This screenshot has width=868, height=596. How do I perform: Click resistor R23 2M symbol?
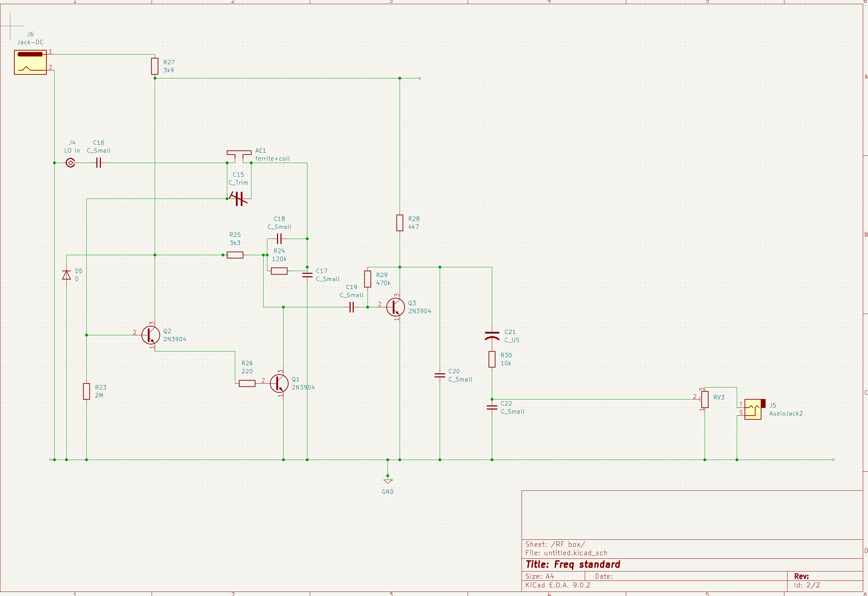(x=86, y=391)
